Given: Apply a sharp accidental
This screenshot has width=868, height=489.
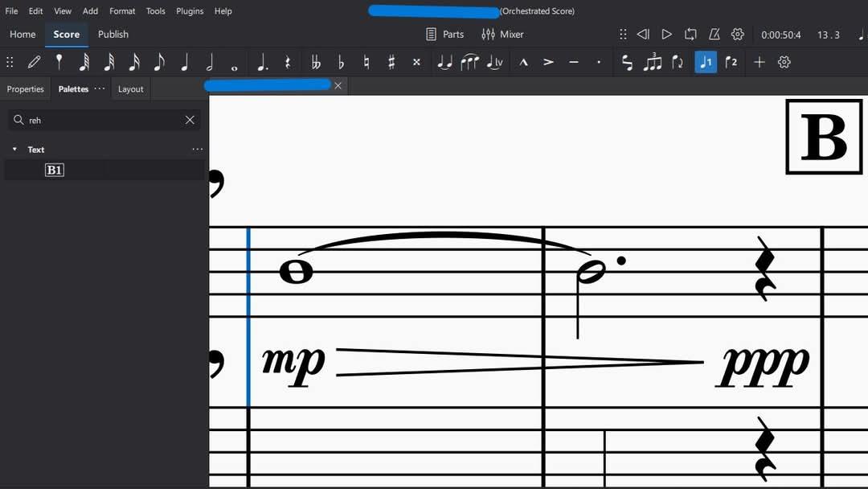Looking at the screenshot, I should point(391,62).
